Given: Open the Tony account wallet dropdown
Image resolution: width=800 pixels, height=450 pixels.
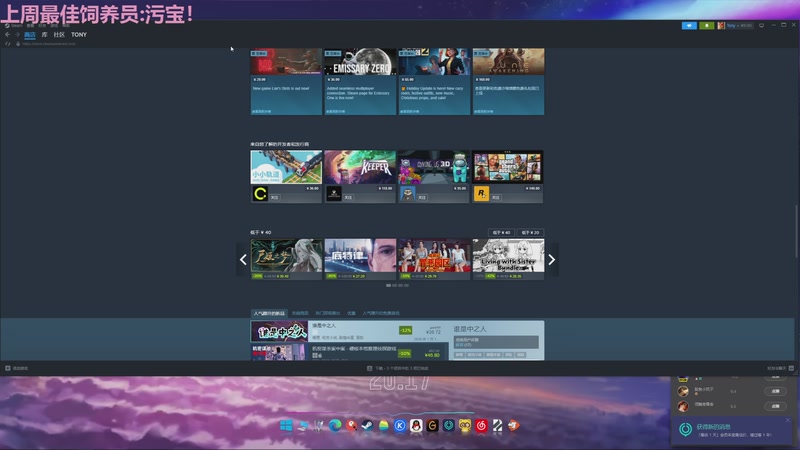Looking at the screenshot, I should tap(739, 26).
